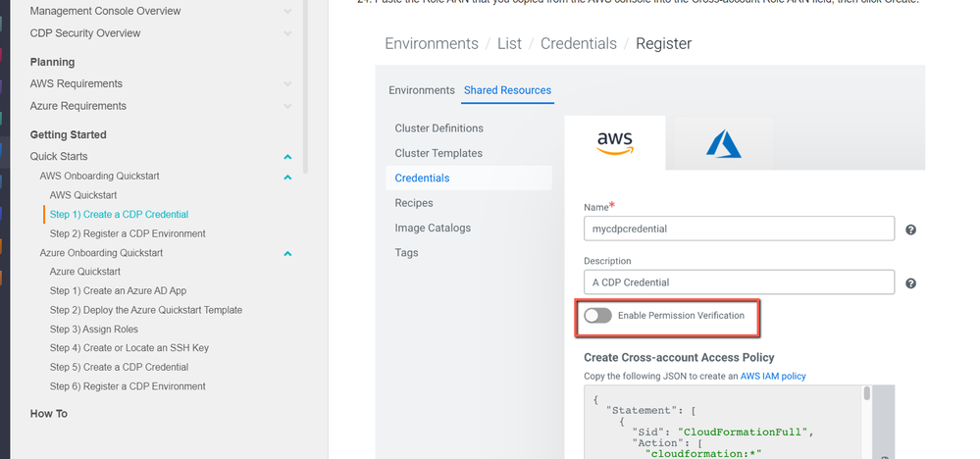Click the "CloudFormationFull" JSON value
The height and width of the screenshot is (459, 980).
[745, 433]
